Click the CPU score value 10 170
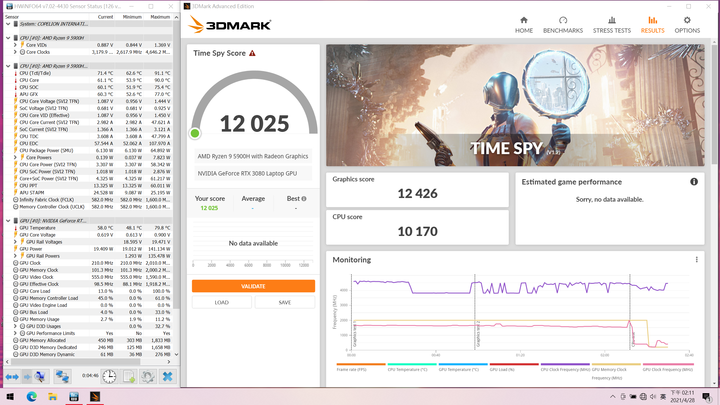The height and width of the screenshot is (405, 720). 417,231
